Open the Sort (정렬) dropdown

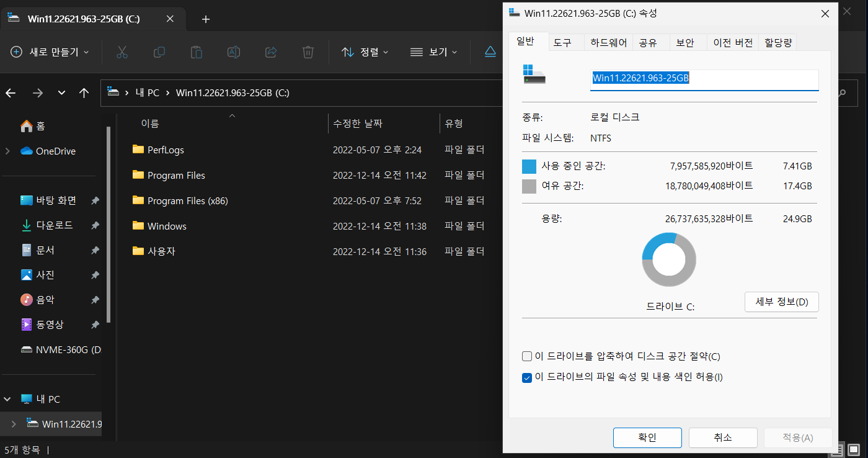tap(365, 52)
